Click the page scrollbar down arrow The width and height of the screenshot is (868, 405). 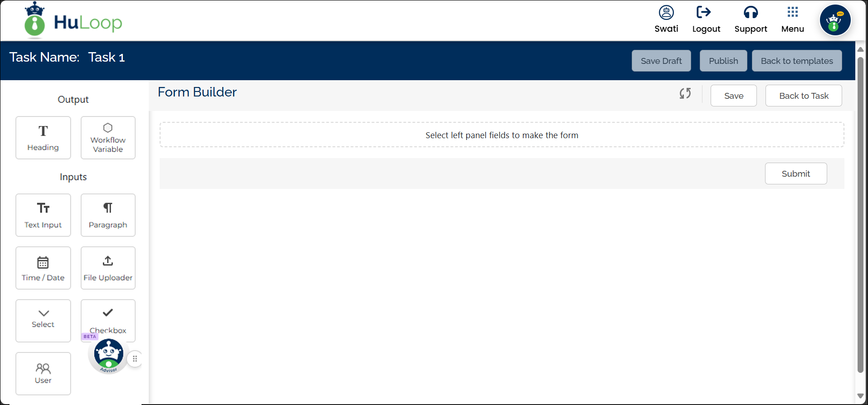[860, 396]
